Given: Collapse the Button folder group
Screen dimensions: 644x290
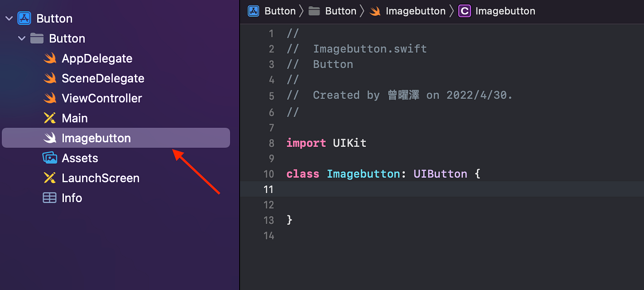Looking at the screenshot, I should pyautogui.click(x=22, y=38).
